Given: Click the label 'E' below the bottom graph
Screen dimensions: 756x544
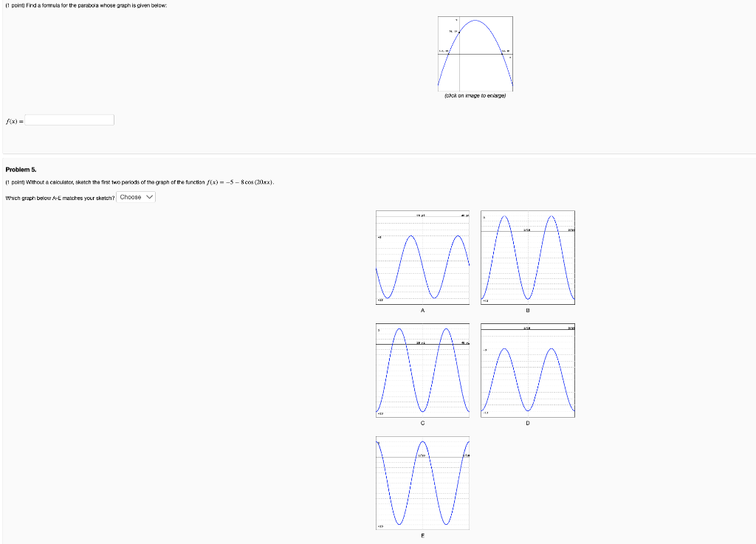Looking at the screenshot, I should tap(422, 535).
